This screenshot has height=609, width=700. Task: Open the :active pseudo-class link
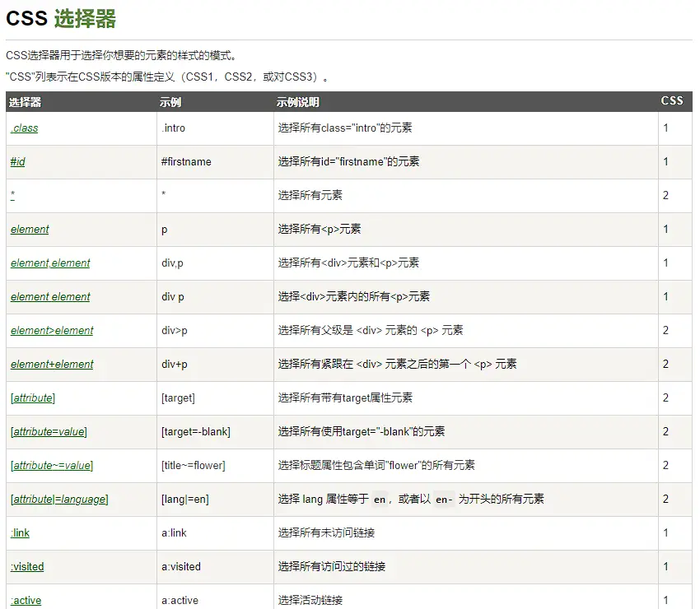click(x=26, y=600)
